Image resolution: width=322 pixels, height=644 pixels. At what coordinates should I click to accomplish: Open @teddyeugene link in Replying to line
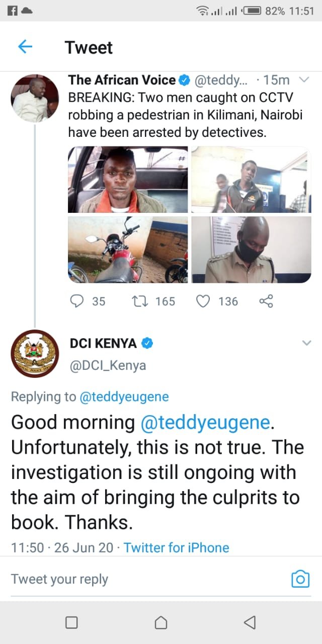coord(124,397)
